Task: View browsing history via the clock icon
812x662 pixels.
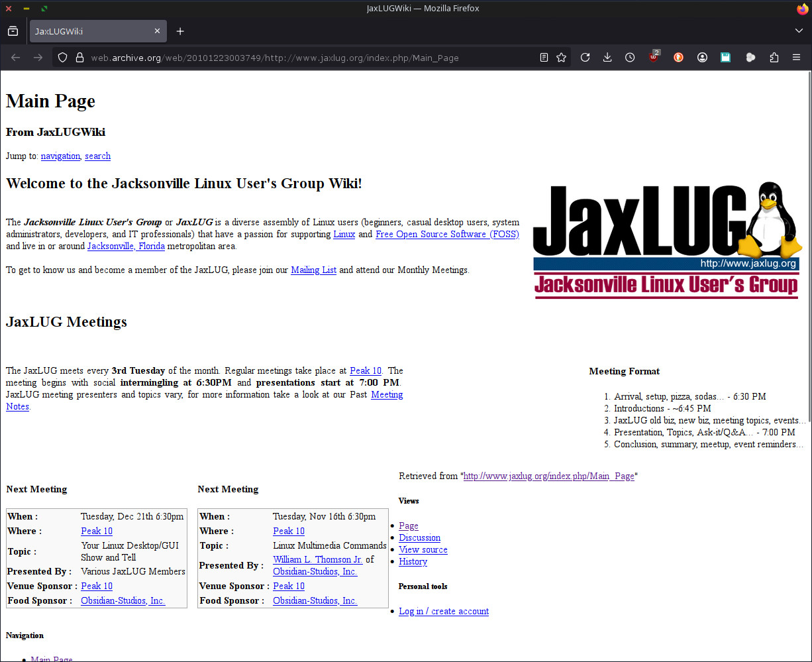Action: tap(630, 57)
